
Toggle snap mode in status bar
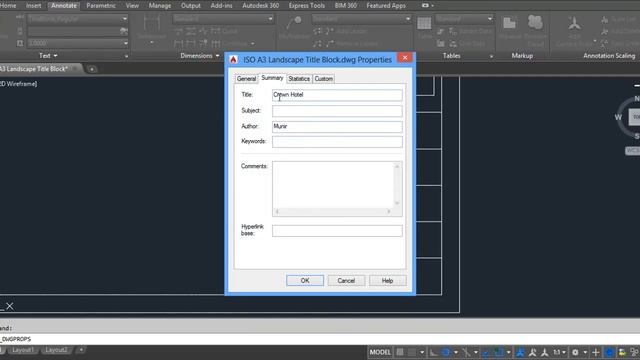click(412, 352)
